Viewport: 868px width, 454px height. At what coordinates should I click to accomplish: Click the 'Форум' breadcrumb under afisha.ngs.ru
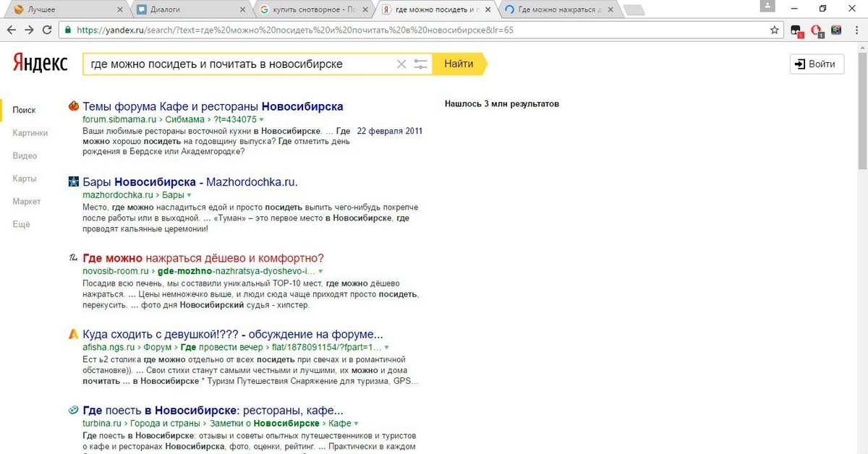click(157, 348)
